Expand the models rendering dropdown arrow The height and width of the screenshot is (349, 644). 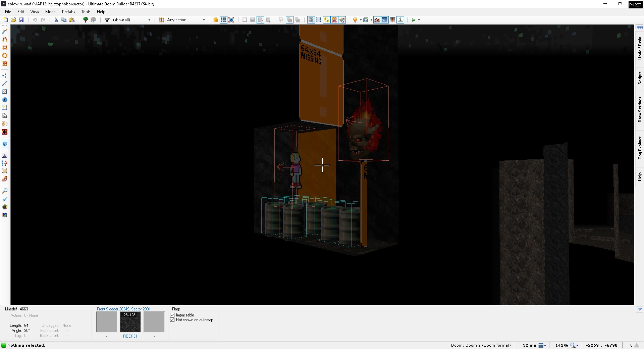point(371,20)
